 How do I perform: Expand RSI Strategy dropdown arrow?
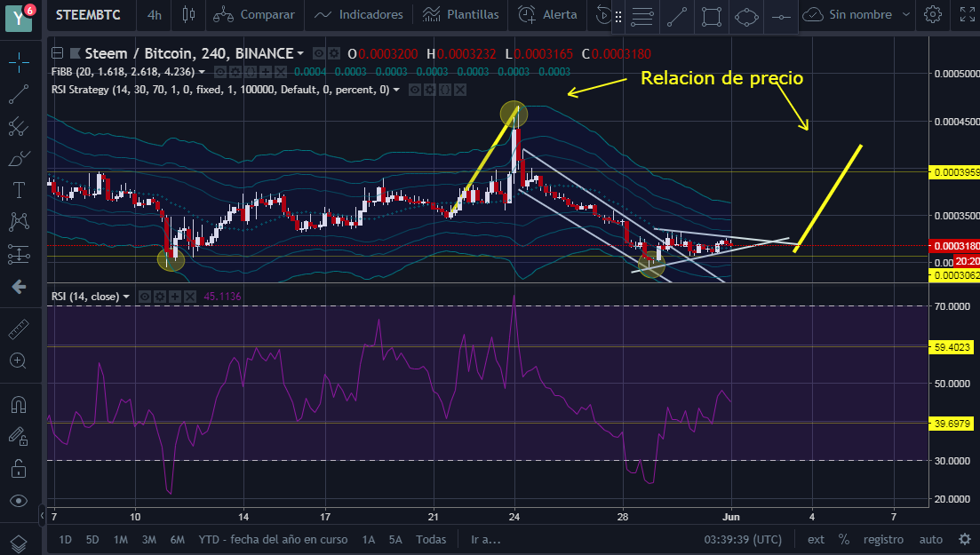tap(396, 90)
